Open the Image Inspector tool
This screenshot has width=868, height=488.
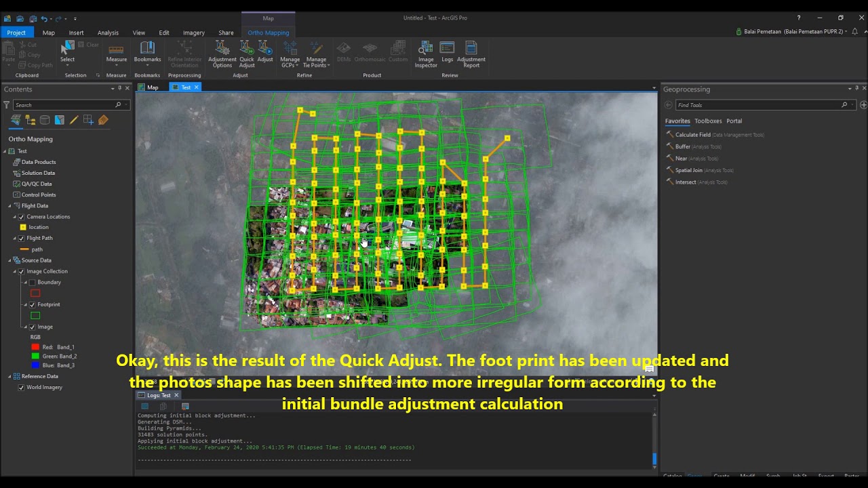[426, 54]
